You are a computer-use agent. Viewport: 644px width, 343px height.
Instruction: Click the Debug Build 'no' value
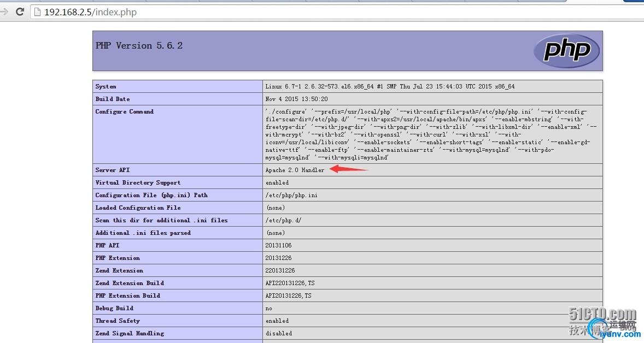click(x=268, y=309)
